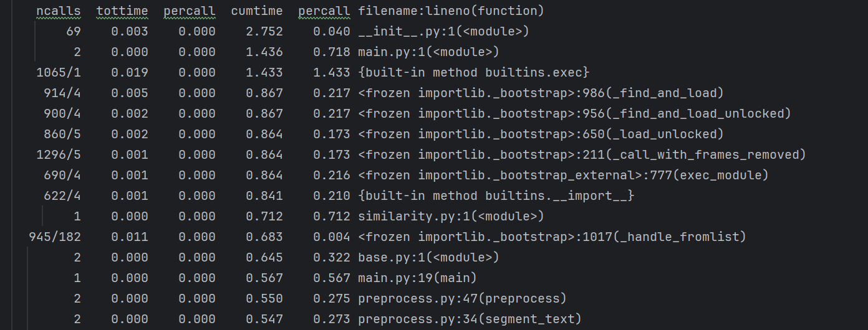Image resolution: width=868 pixels, height=330 pixels.
Task: Open the preprocess.py:47(preprocess) entry
Action: (462, 299)
